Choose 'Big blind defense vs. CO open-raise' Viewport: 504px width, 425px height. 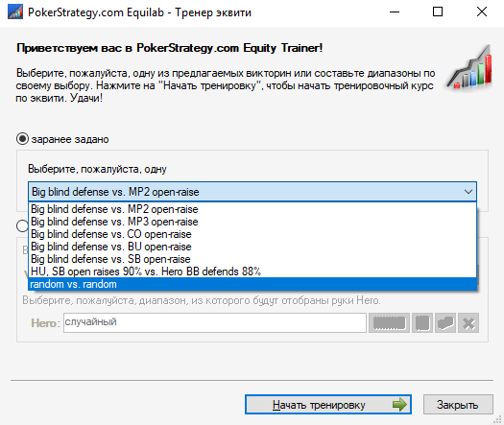click(x=252, y=234)
